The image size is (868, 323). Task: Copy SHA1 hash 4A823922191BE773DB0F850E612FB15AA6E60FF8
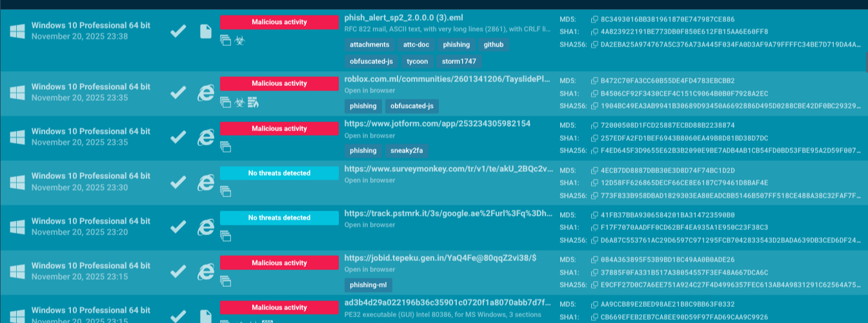coord(594,32)
